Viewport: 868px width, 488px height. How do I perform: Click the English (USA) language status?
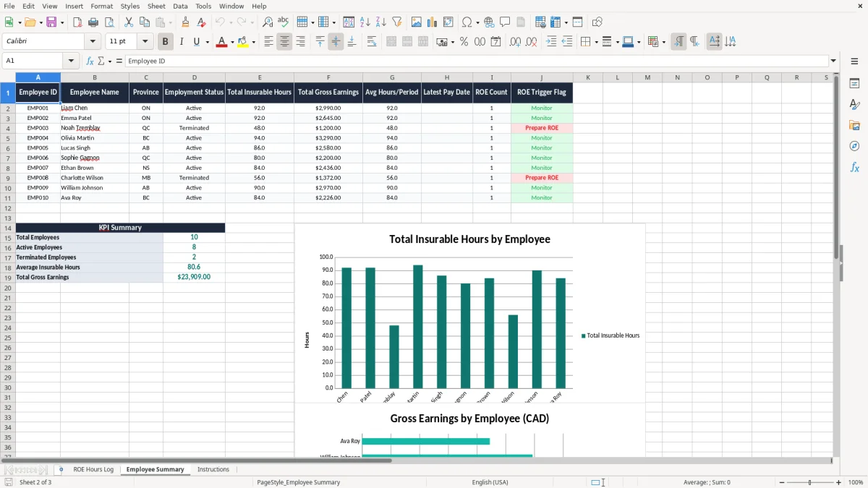coord(490,482)
